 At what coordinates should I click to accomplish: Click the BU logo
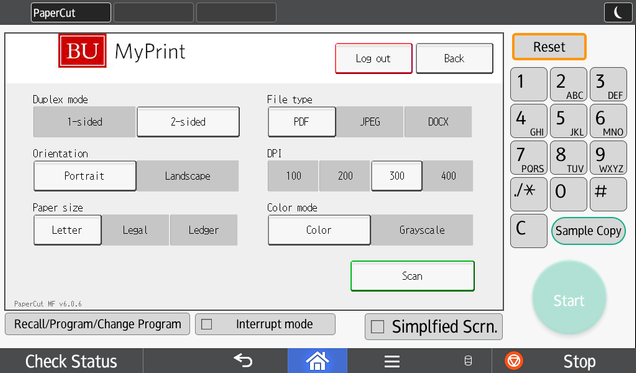pyautogui.click(x=82, y=51)
